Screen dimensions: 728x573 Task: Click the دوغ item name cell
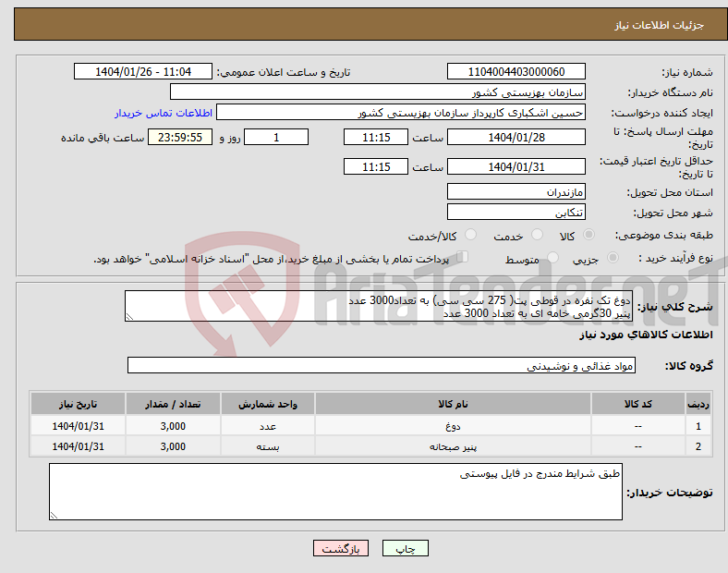click(x=453, y=426)
